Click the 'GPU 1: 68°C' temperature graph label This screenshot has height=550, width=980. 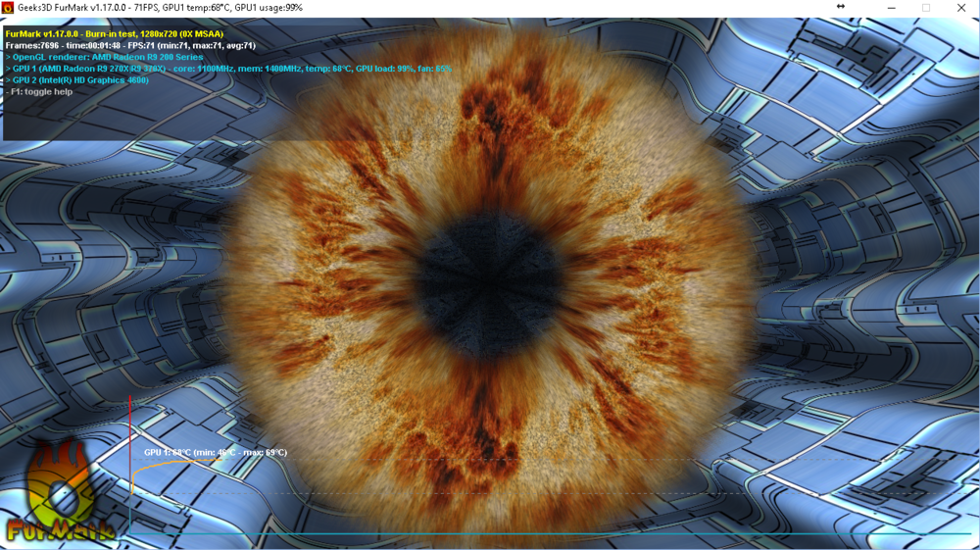(x=215, y=453)
